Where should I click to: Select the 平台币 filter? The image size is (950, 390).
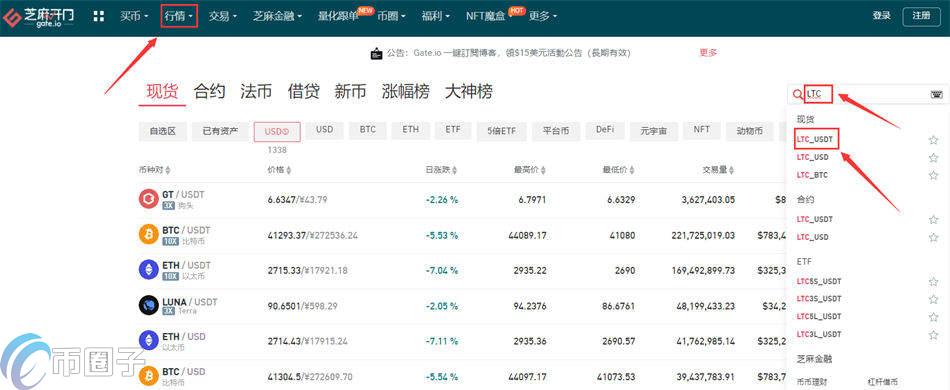point(556,131)
